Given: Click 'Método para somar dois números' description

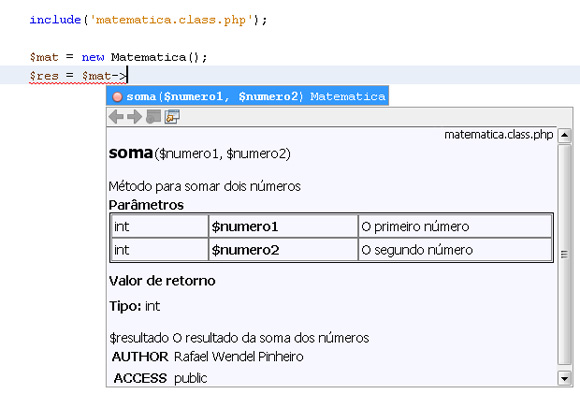Looking at the screenshot, I should (x=205, y=186).
